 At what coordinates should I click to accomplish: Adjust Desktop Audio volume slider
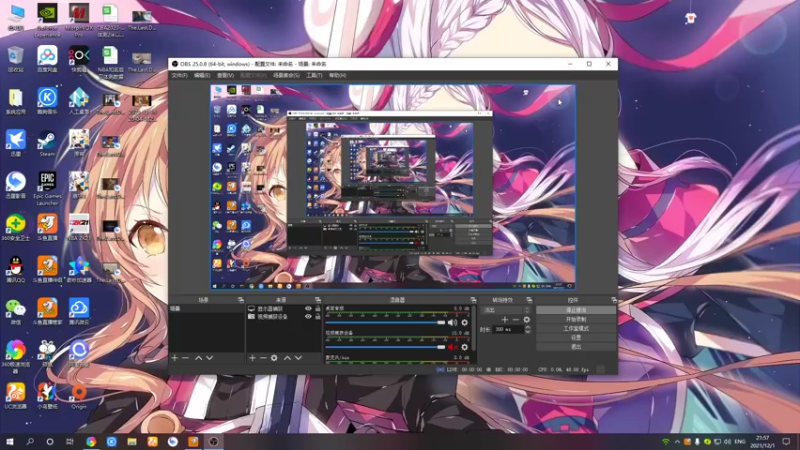coord(385,322)
